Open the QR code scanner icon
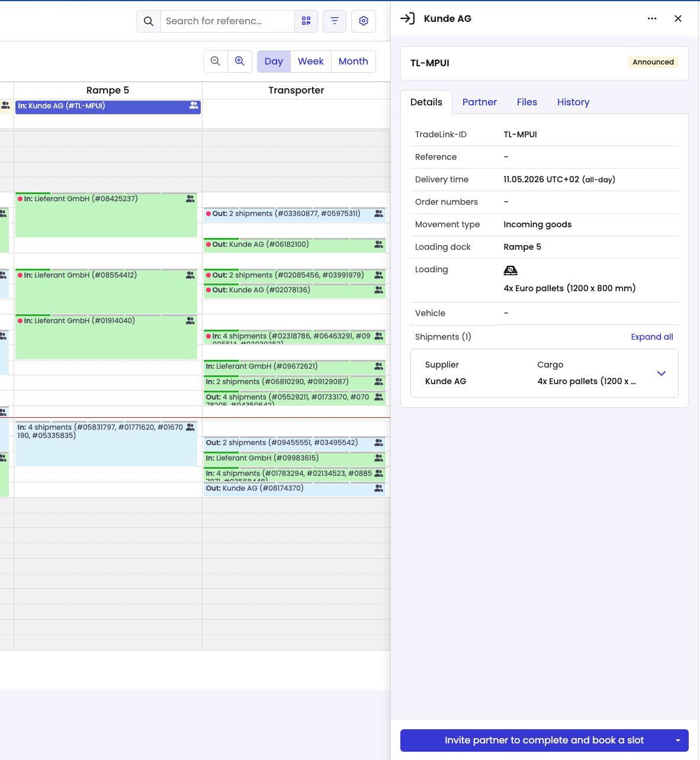The width and height of the screenshot is (700, 760). (306, 21)
